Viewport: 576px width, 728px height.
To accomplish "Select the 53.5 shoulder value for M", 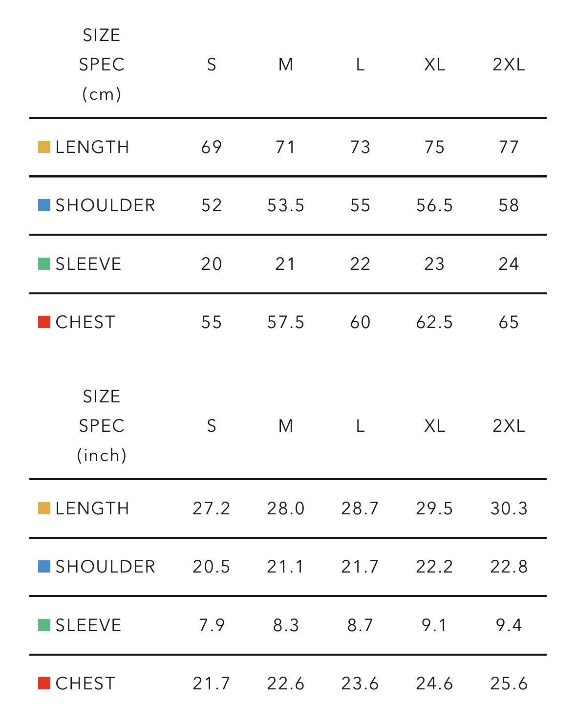I will 286,205.
